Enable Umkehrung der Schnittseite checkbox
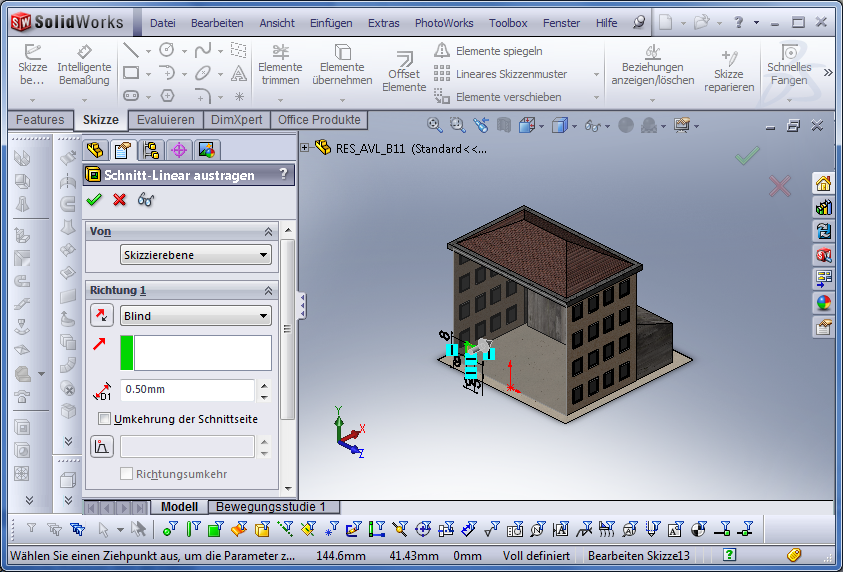 click(105, 419)
